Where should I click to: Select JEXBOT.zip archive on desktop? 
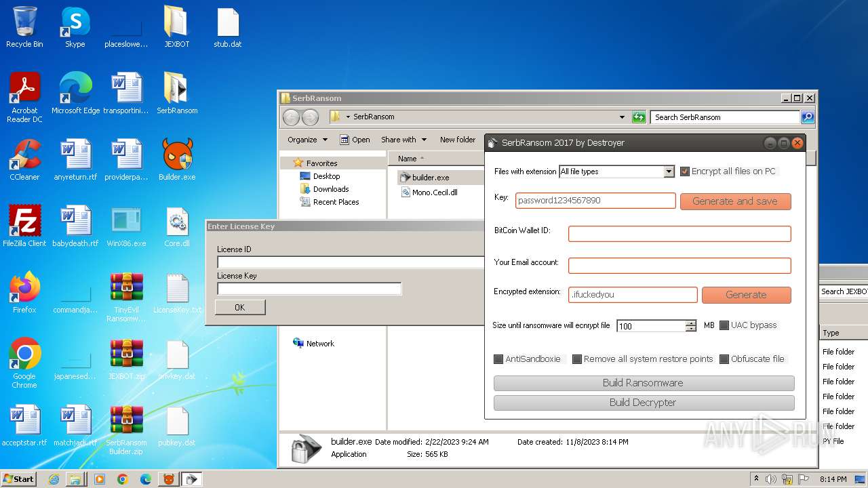tap(126, 359)
